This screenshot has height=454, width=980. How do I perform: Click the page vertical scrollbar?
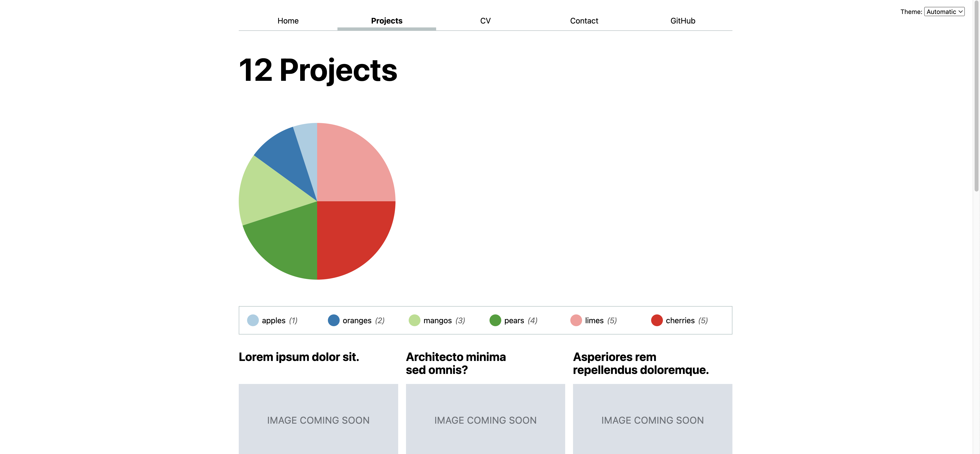(976, 95)
